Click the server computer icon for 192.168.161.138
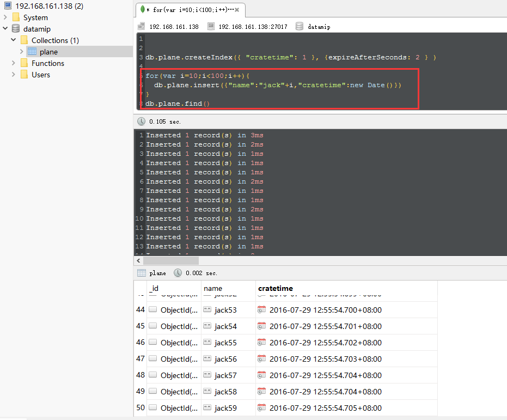 [8, 5]
